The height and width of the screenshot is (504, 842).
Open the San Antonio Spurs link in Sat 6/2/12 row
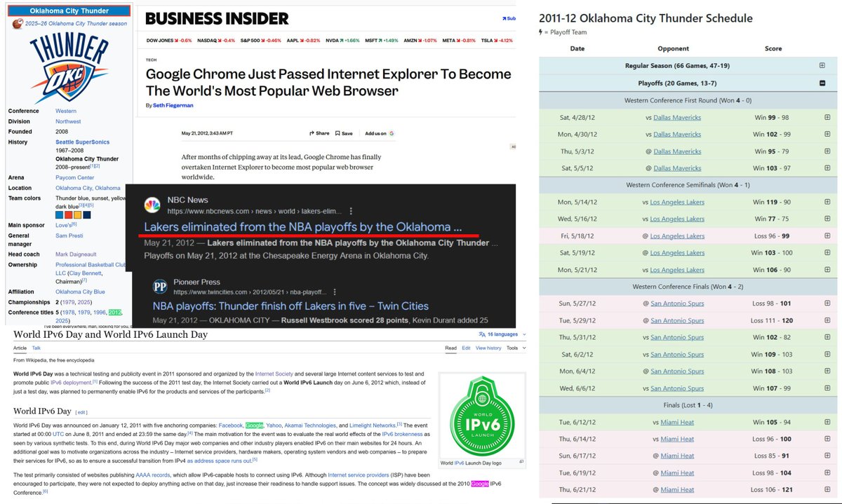click(x=677, y=354)
